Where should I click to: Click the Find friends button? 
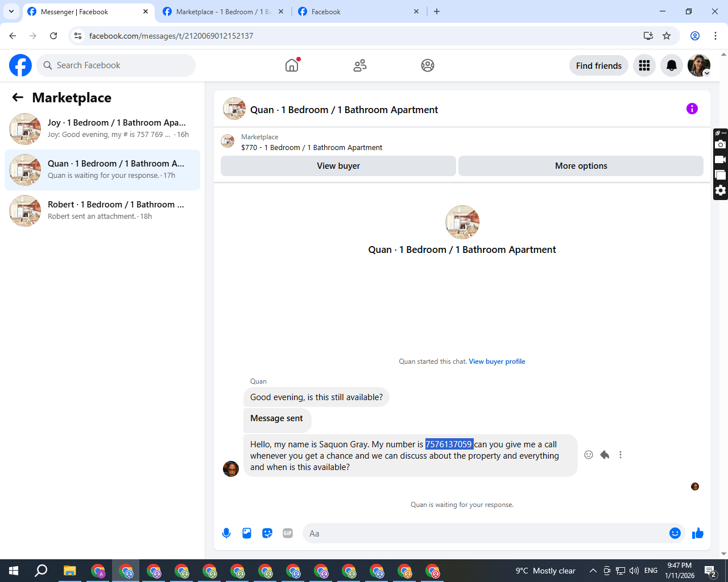click(x=599, y=65)
